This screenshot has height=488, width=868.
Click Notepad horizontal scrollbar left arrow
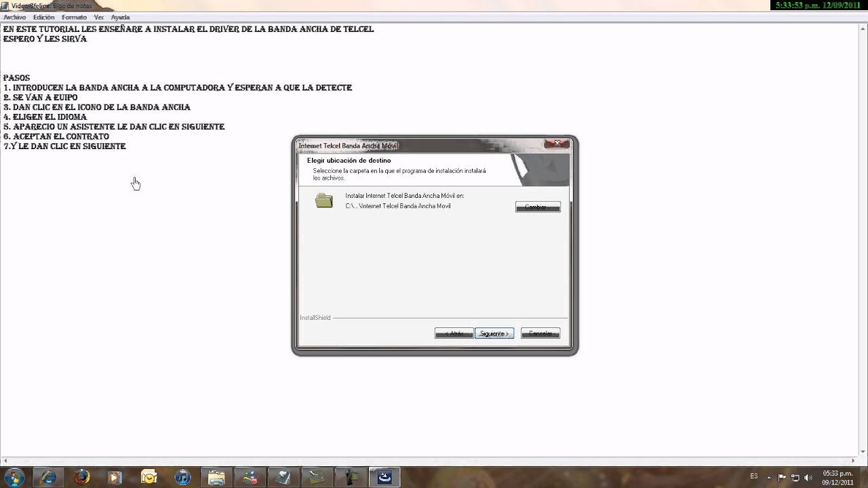click(5, 462)
